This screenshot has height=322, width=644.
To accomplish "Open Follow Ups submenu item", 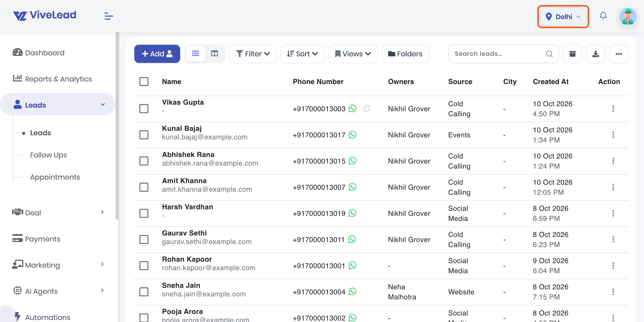I will [x=48, y=155].
